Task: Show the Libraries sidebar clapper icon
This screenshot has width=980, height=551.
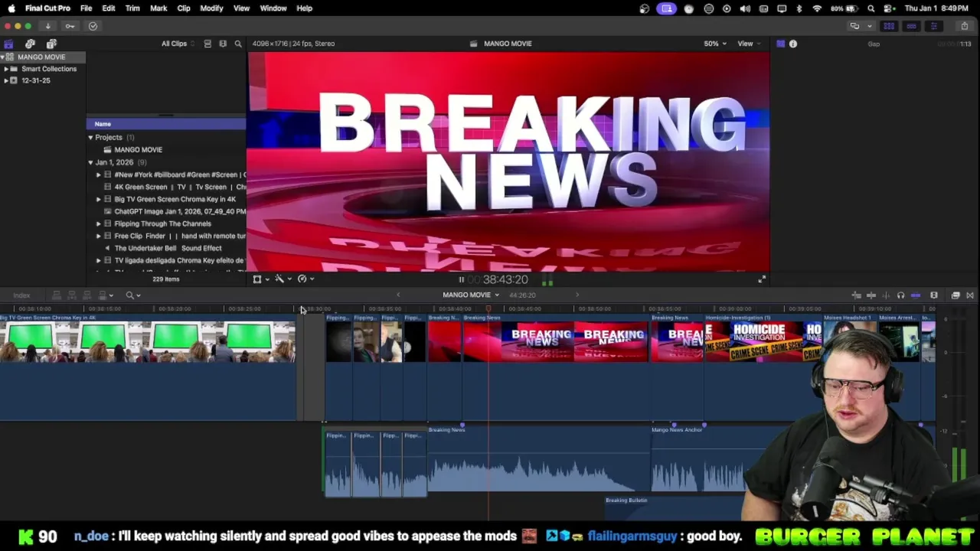Action: click(8, 44)
